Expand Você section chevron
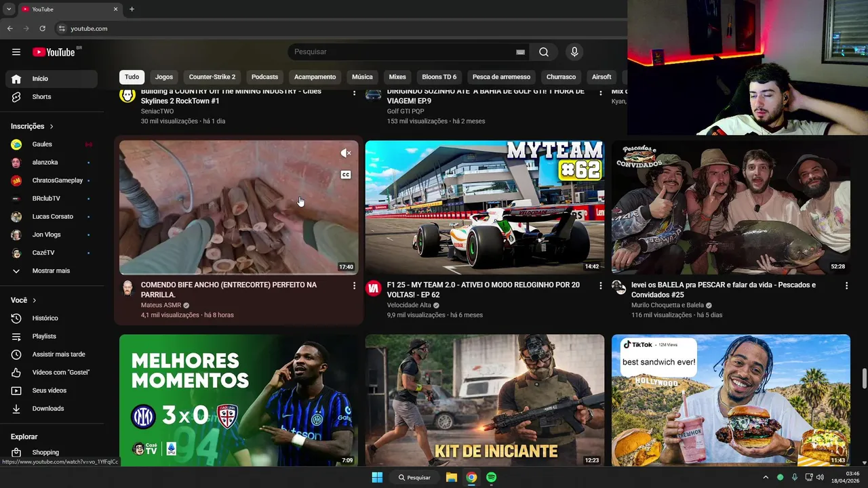Screen dimensions: 868x488 coord(35,300)
